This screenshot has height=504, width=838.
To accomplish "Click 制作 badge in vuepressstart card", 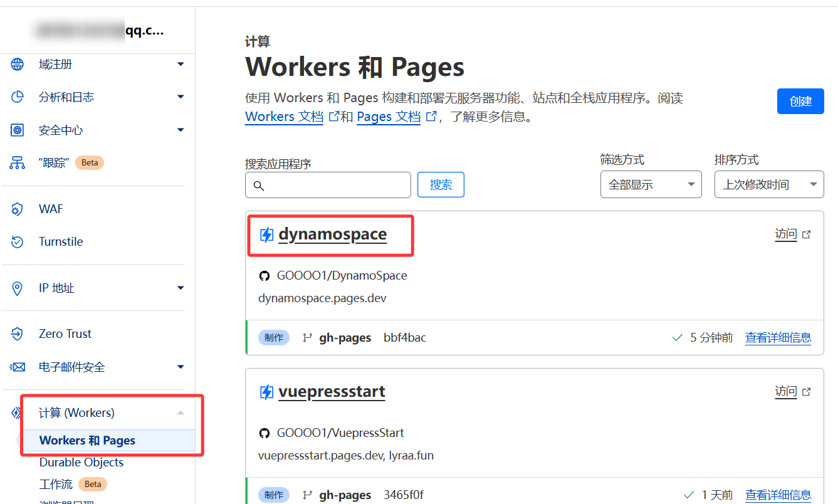I will tap(274, 495).
